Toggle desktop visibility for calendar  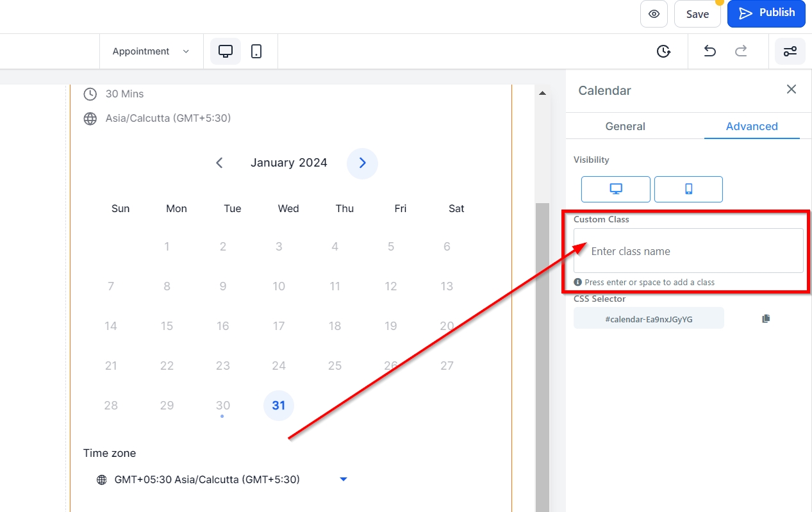coord(615,189)
